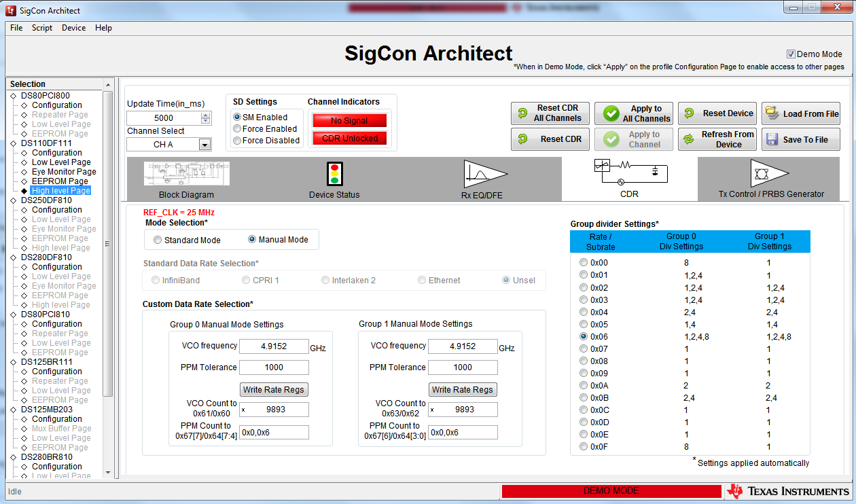The image size is (856, 504).
Task: Open DS250DF810 Configuration item
Action: (x=56, y=210)
